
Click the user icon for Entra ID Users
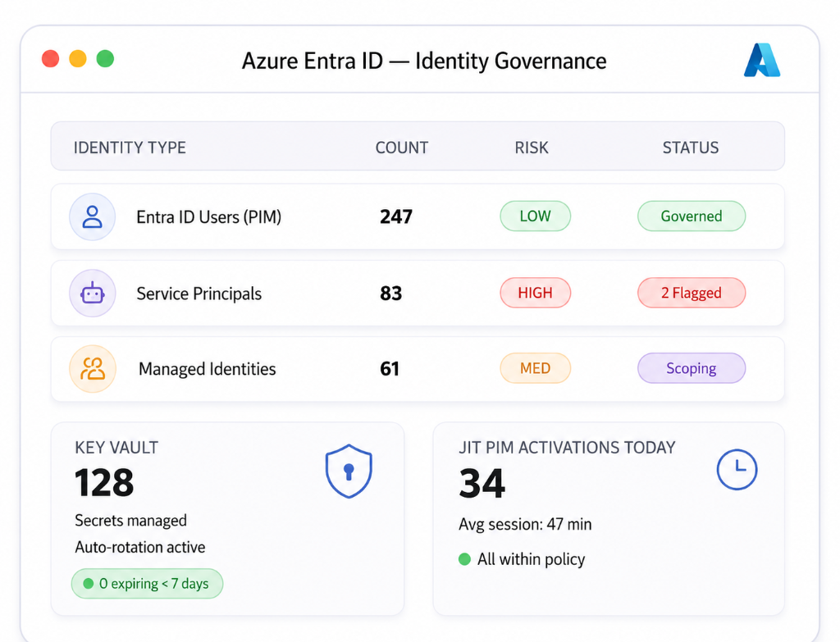92,216
